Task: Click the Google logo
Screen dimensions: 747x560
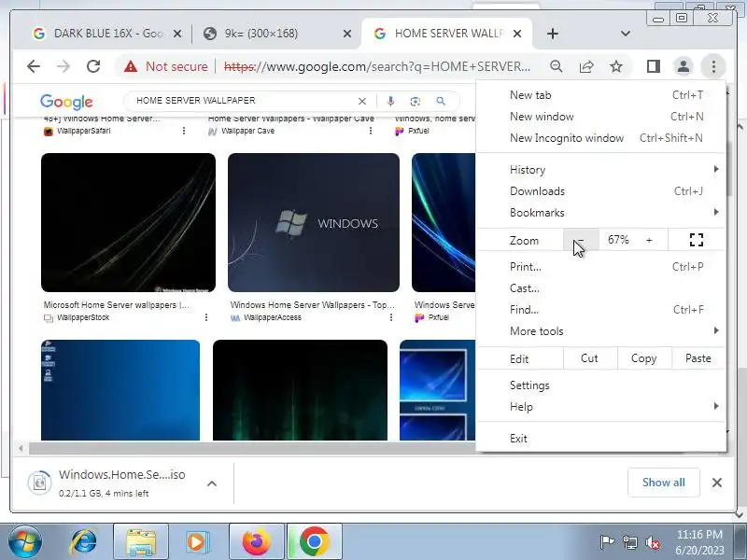Action: pyautogui.click(x=66, y=102)
